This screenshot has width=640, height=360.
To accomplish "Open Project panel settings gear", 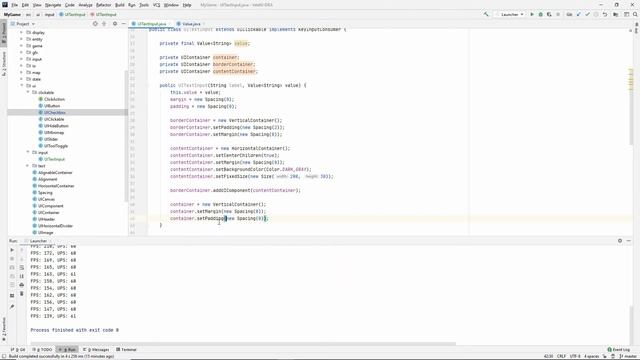I will pyautogui.click(x=115, y=24).
